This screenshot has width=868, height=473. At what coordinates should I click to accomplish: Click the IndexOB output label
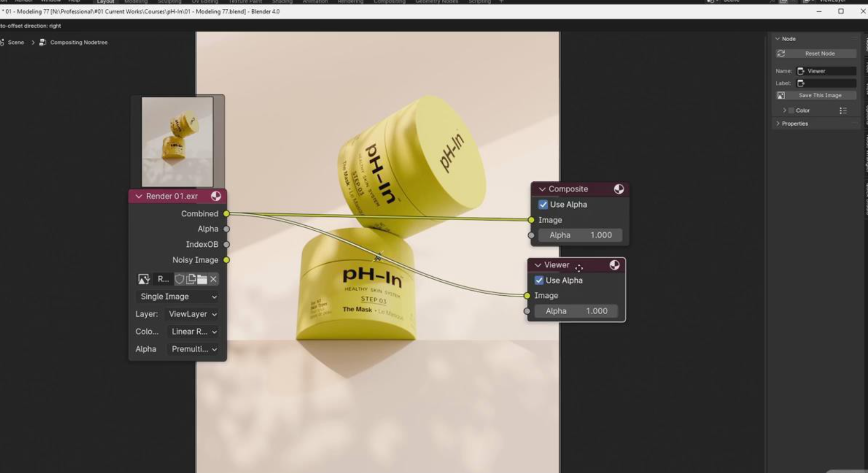click(x=202, y=244)
